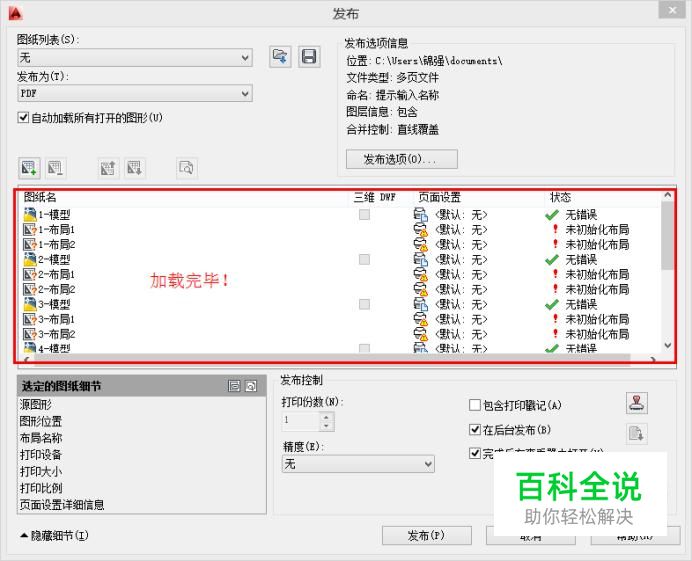This screenshot has height=561, width=692.
Task: Toggle 自动加载所有打开的图形 checkbox
Action: (23, 118)
